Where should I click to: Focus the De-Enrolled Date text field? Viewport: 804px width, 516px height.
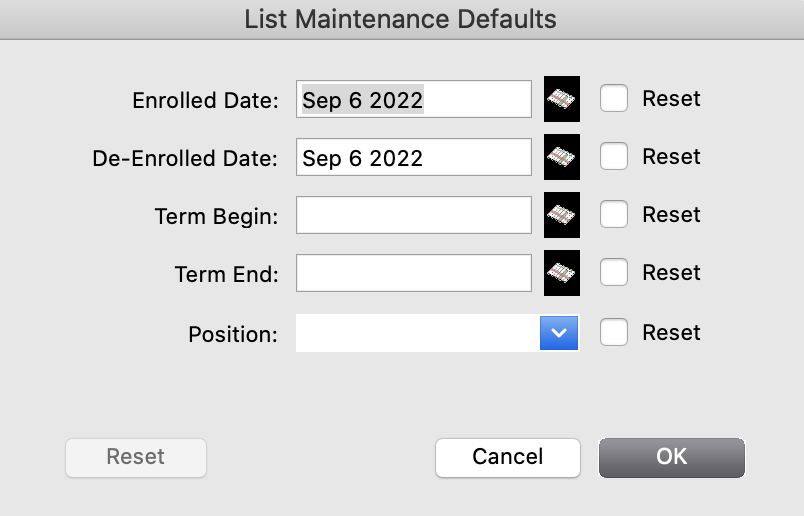413,158
